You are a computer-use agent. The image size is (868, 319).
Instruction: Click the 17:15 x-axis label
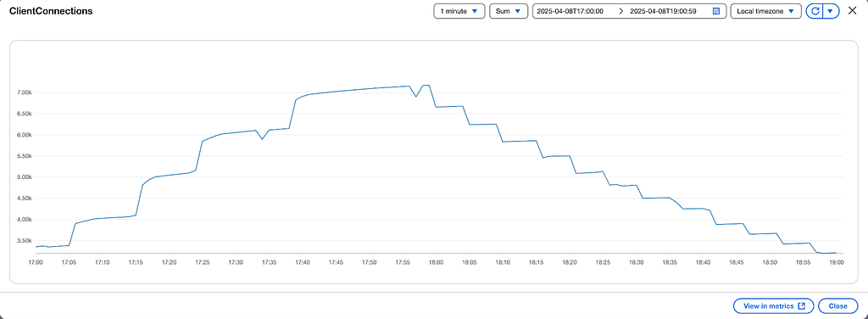coord(136,262)
